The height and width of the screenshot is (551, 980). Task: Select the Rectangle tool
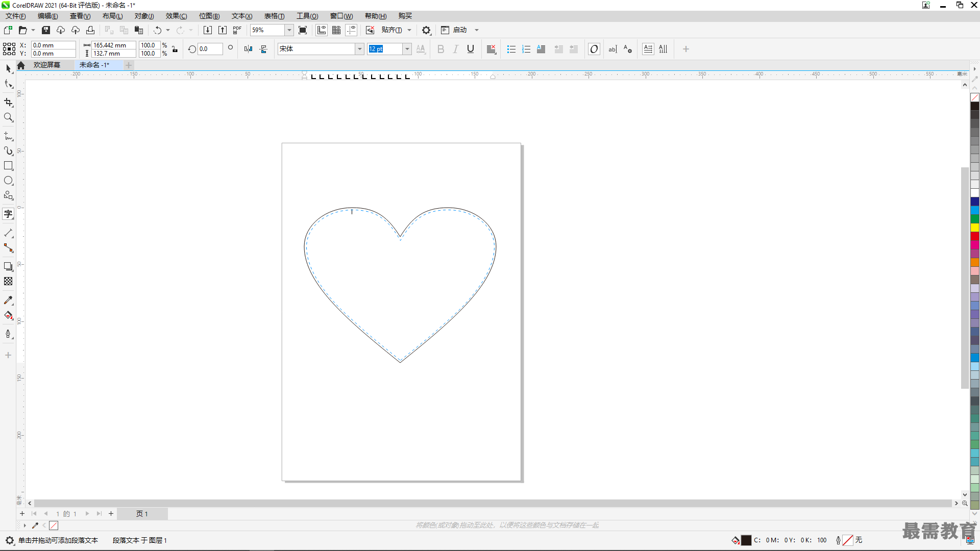pos(8,166)
